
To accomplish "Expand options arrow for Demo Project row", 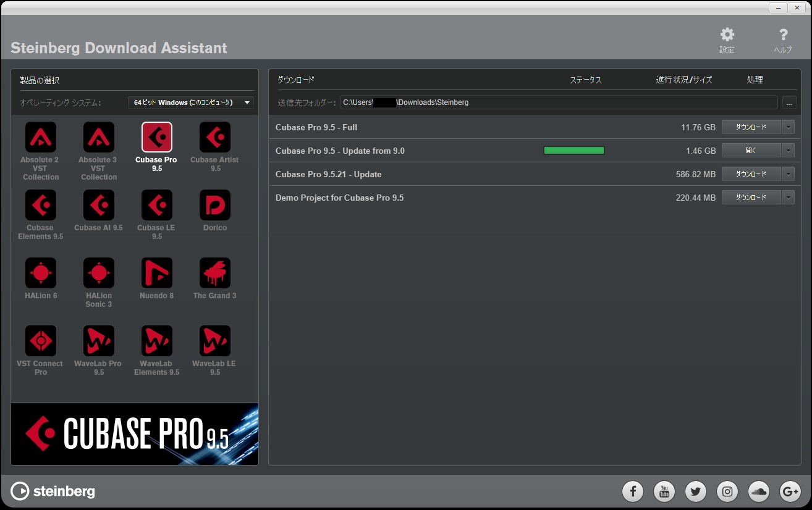I will [x=788, y=198].
